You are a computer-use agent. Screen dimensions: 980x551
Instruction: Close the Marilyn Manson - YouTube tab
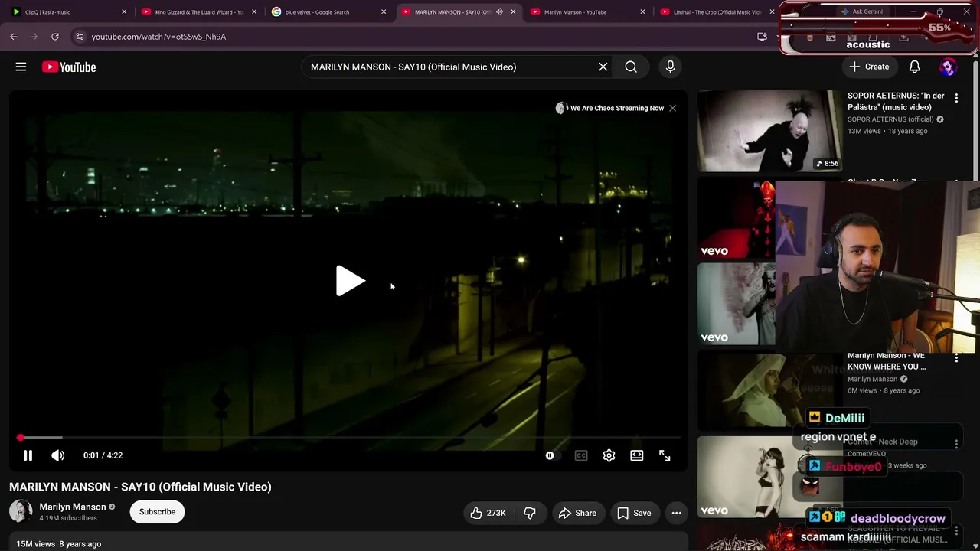pos(642,12)
